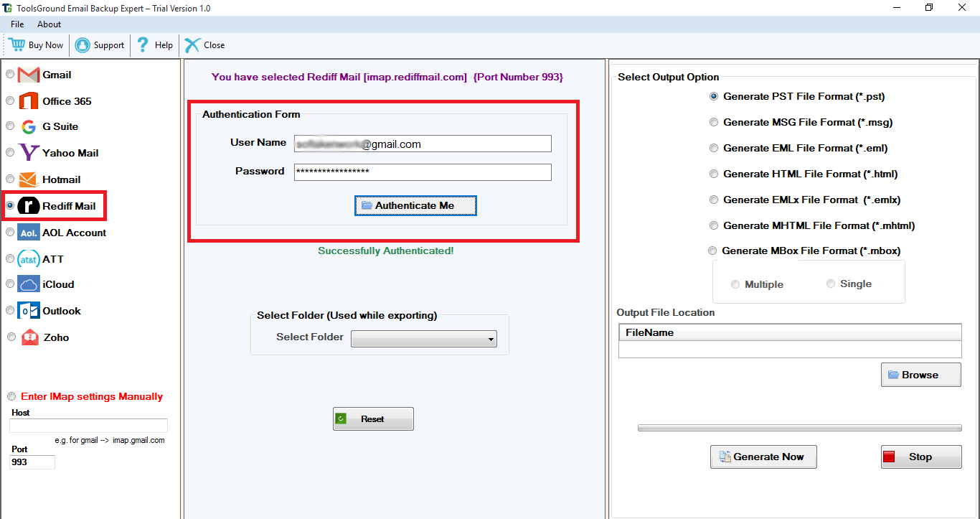Click the Stop button
This screenshot has width=980, height=519.
point(921,457)
